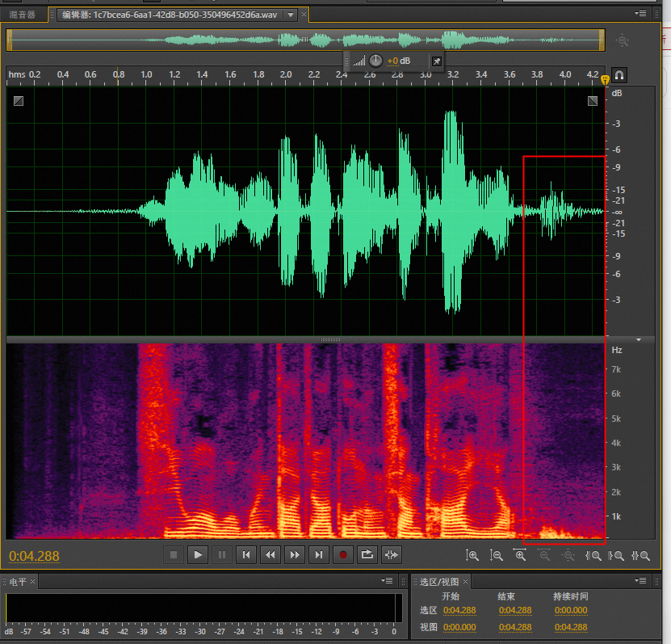Click the zoom in amplitude icon
The image size is (671, 644).
click(x=472, y=555)
